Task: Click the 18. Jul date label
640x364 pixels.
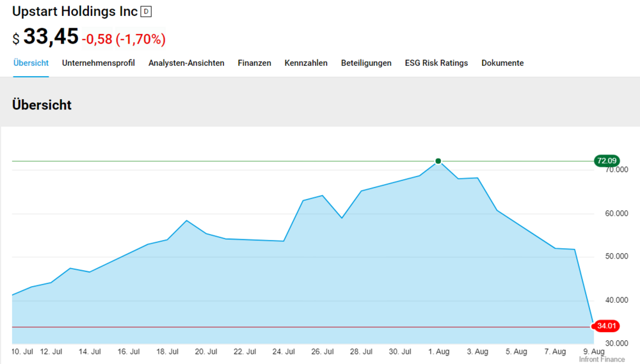Action: [x=167, y=351]
